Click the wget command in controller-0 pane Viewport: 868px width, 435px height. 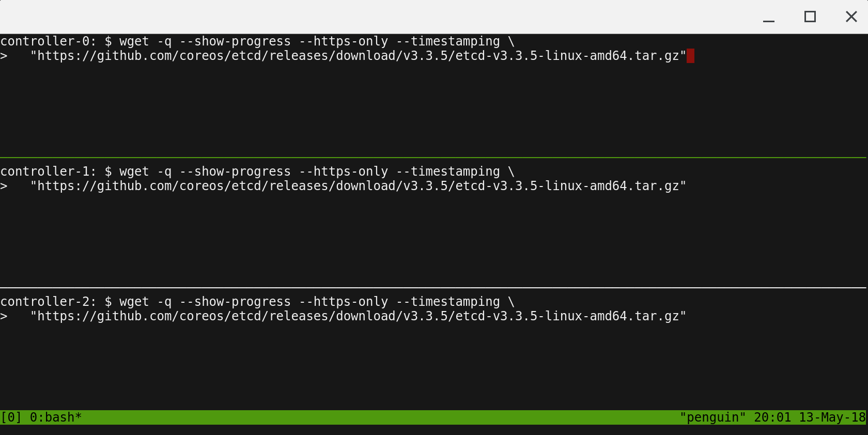(134, 41)
